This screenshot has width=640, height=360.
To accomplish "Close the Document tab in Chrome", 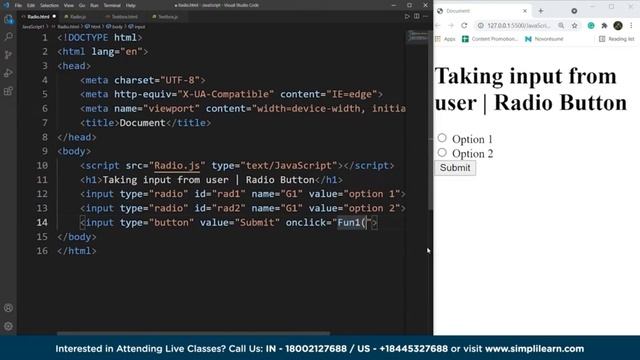I will point(525,11).
